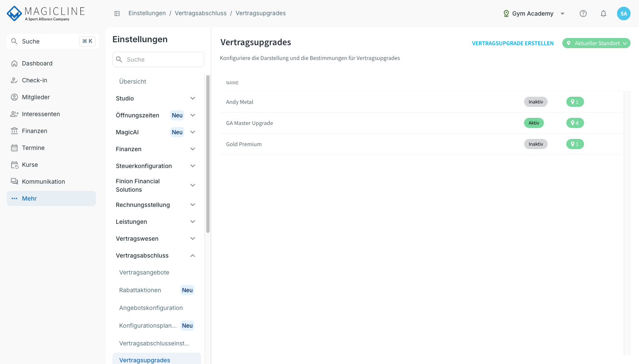Open Angebotskonfiguration settings page
Screen dimensions: 639x364
tap(151, 308)
